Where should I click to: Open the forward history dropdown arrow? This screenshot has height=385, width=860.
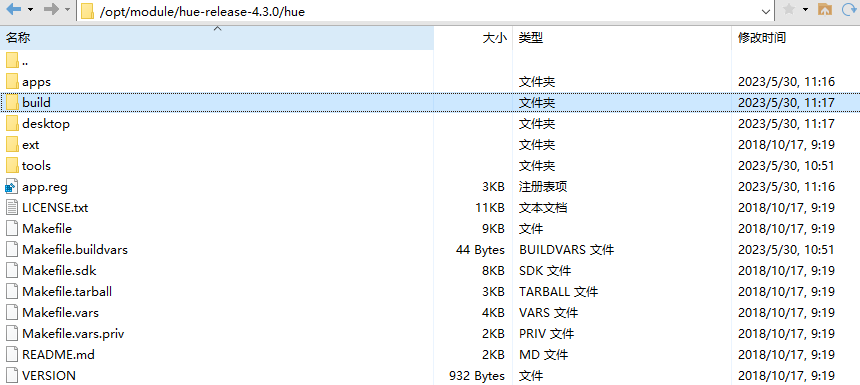[x=67, y=10]
